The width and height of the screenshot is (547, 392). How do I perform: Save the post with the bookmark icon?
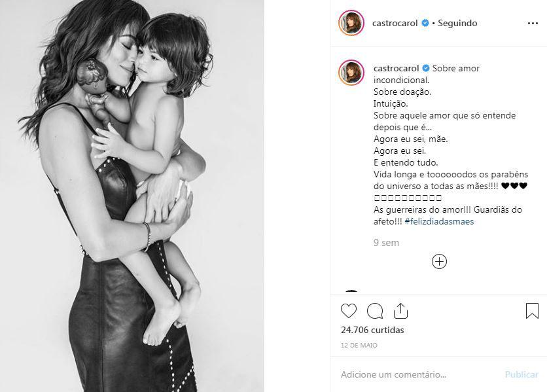point(532,310)
